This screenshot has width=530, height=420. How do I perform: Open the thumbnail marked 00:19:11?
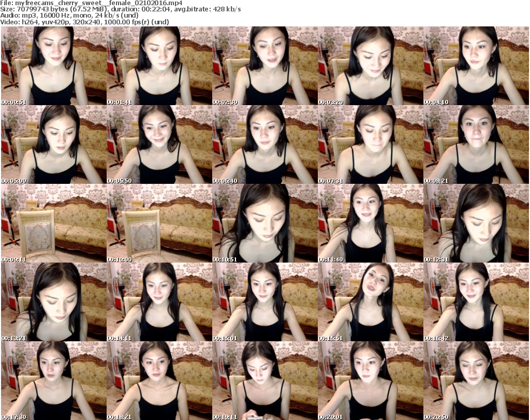[264, 381]
